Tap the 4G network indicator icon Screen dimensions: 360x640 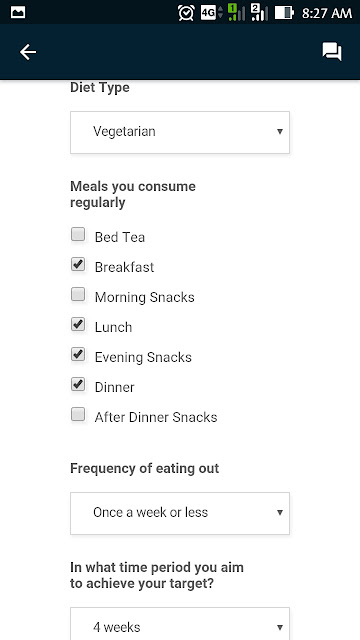click(x=211, y=13)
